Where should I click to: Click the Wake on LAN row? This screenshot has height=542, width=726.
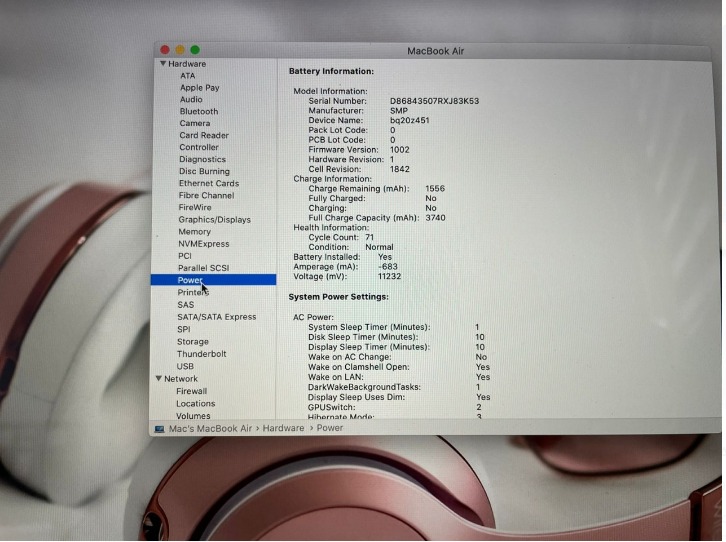tap(399, 377)
